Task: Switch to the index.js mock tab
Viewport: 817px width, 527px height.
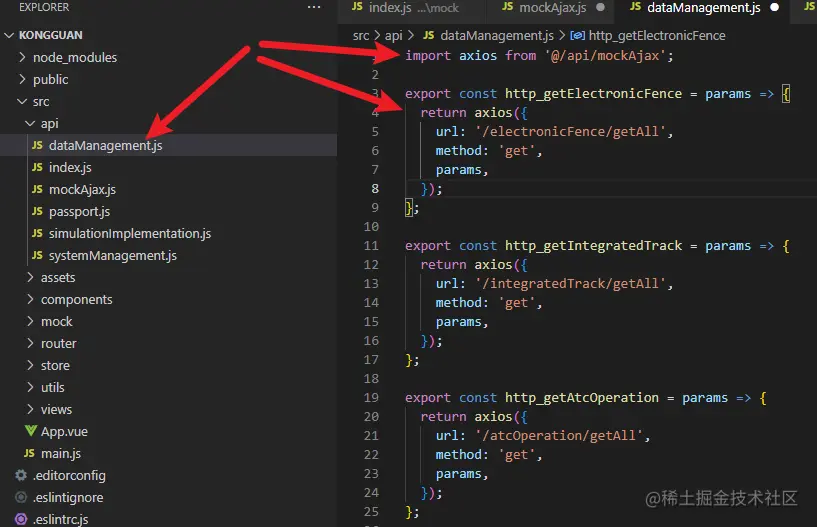Action: pos(413,8)
